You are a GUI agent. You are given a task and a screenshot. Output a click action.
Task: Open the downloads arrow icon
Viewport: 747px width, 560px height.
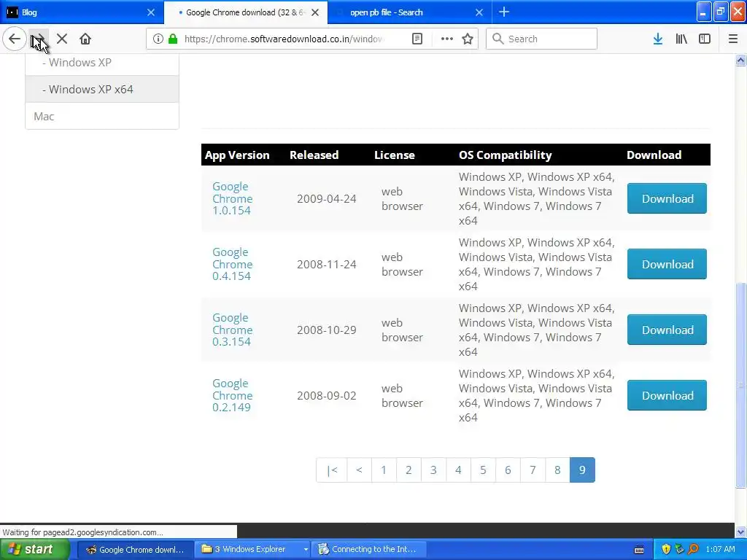click(x=658, y=39)
